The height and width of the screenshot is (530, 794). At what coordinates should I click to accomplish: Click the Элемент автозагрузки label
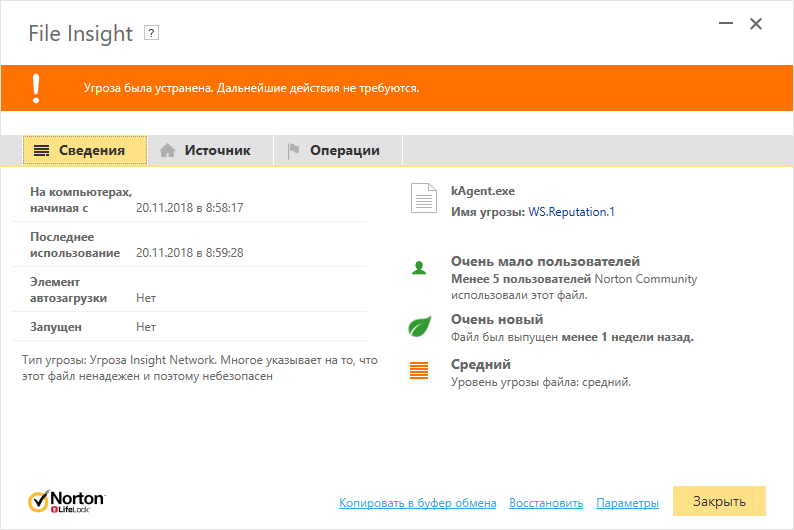(68, 290)
